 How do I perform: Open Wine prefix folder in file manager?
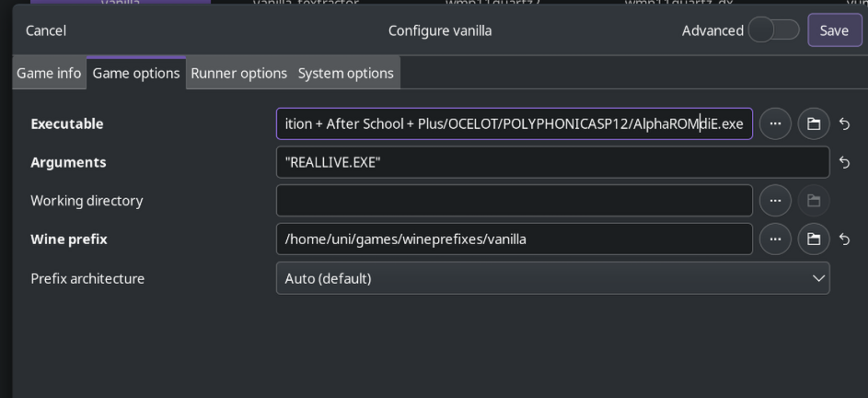(x=813, y=239)
